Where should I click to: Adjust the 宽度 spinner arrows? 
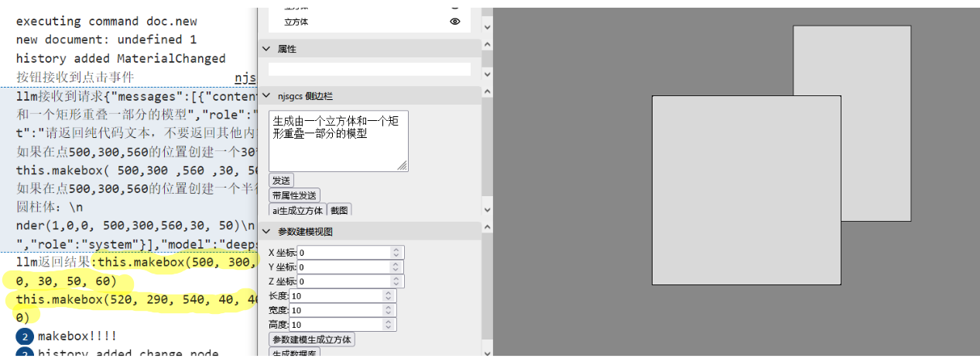tap(388, 310)
